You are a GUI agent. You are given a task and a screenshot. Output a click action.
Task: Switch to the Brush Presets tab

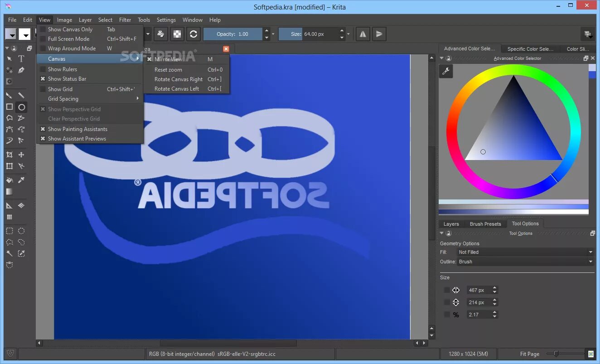coord(485,224)
